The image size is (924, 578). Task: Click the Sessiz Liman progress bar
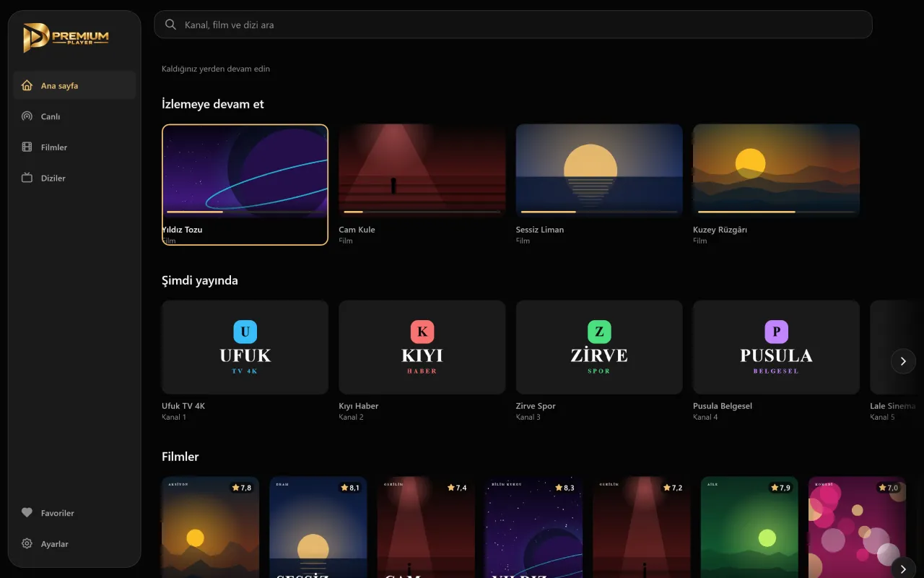point(599,212)
